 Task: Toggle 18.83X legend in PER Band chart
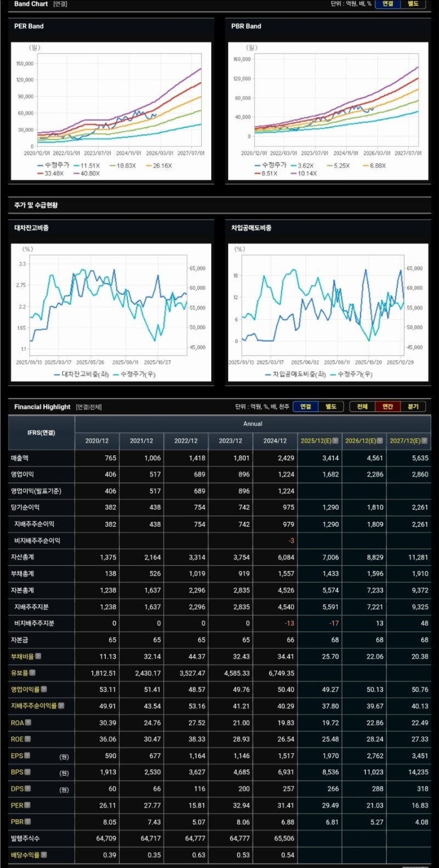[122, 166]
